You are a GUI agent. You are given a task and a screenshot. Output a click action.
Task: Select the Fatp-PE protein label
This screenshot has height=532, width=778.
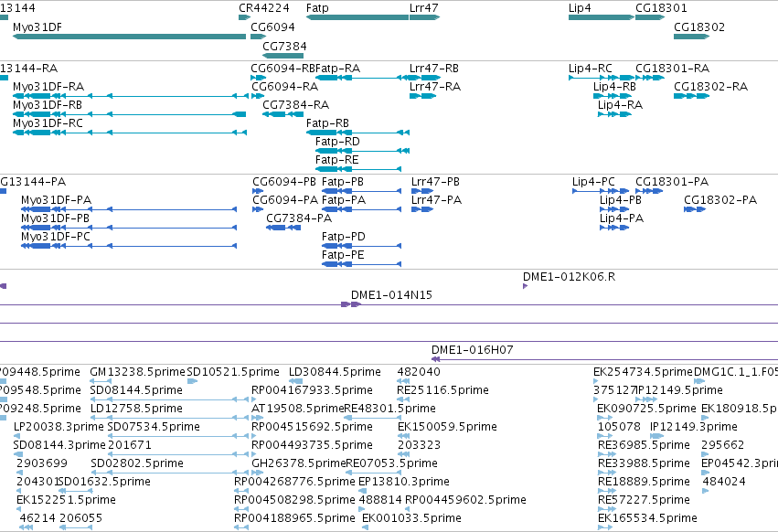pos(343,255)
